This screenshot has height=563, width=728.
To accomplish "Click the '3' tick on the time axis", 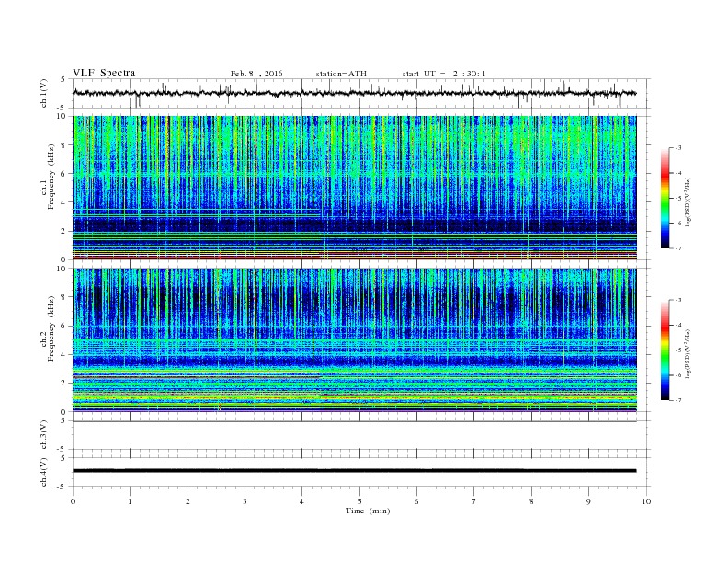I will tap(245, 501).
